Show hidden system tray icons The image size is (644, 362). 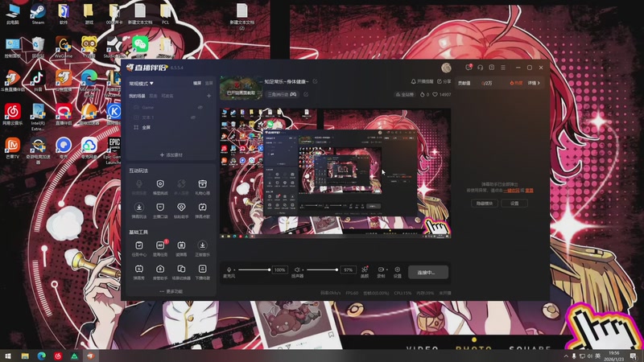point(566,356)
